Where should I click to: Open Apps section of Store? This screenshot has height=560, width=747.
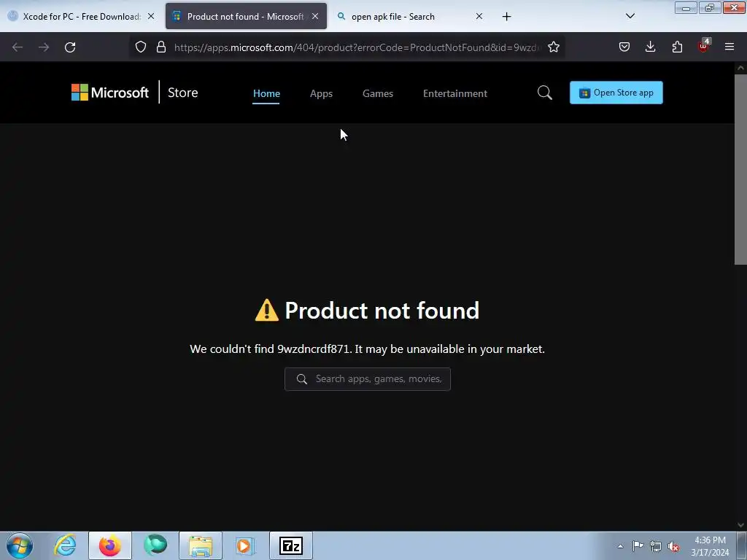point(321,93)
